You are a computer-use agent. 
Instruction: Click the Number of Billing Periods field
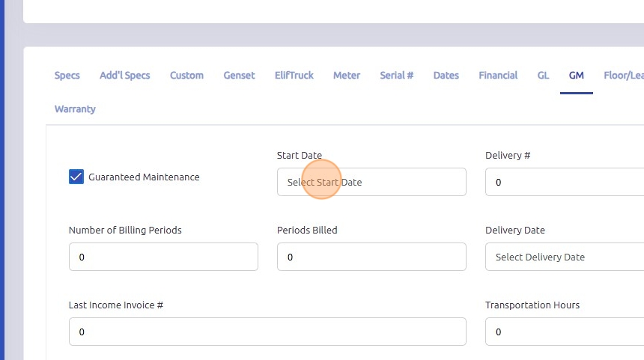[163, 257]
